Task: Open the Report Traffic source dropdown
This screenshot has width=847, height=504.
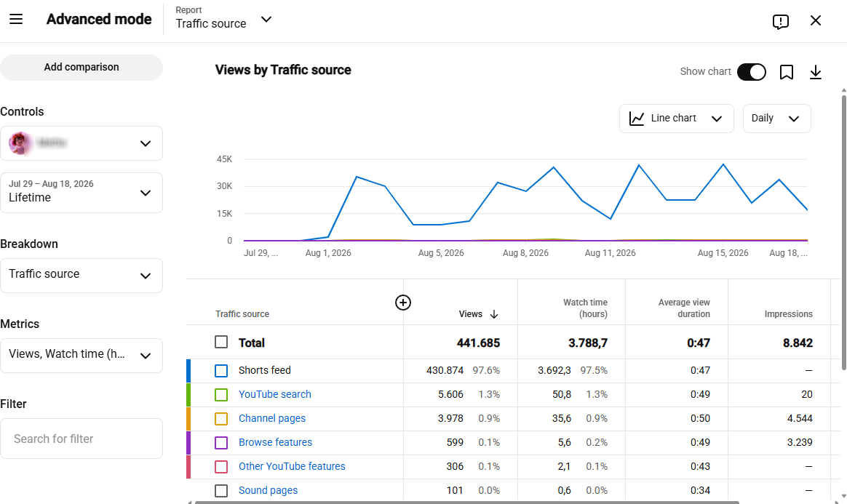Action: point(223,20)
